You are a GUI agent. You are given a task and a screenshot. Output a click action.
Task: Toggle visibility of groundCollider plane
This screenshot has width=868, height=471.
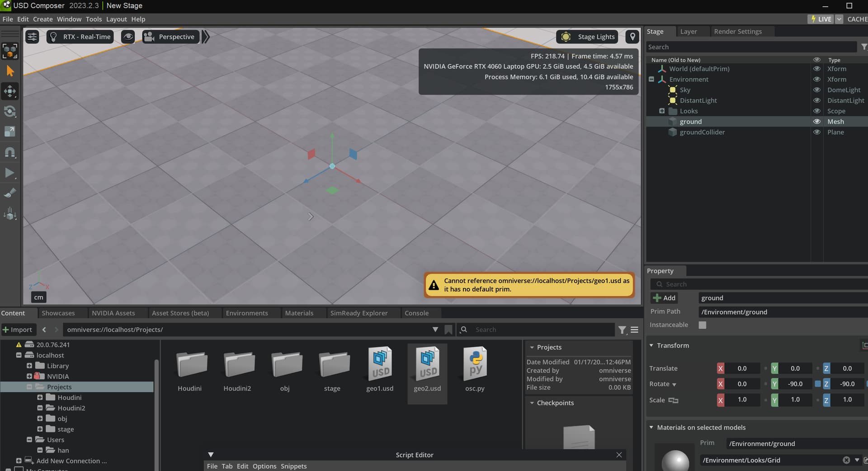[x=816, y=132]
